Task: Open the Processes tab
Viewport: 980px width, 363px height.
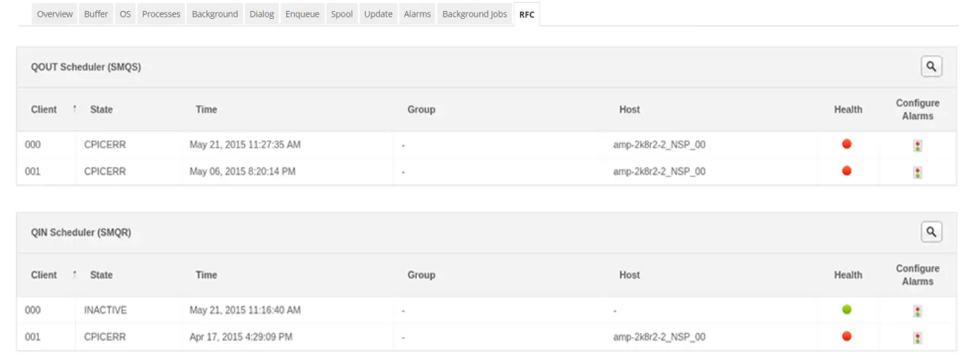Action: (161, 14)
